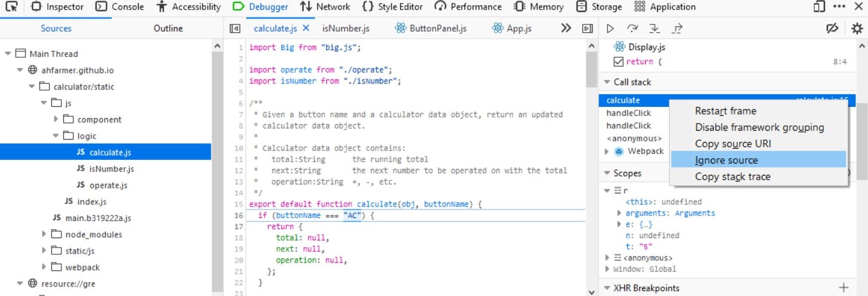Step over the next function call
This screenshot has height=296, width=868.
(x=632, y=28)
